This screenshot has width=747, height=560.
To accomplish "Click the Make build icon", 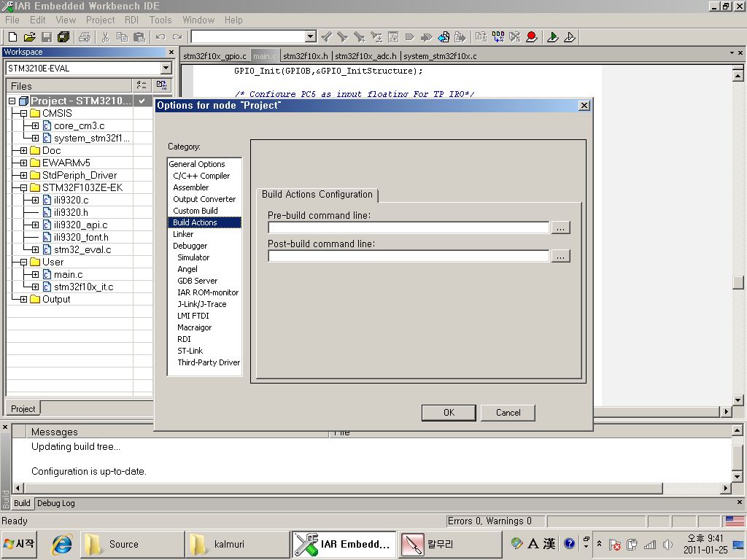I will pos(498,36).
